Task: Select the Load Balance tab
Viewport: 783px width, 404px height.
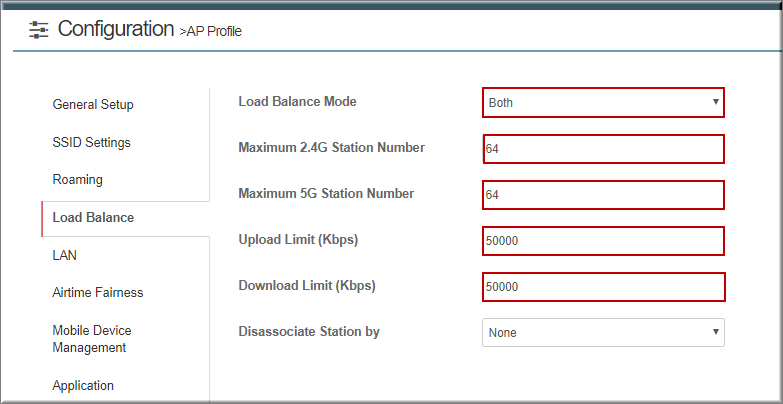Action: pyautogui.click(x=93, y=218)
